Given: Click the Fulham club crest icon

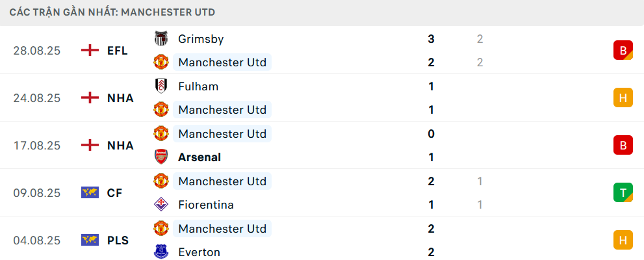Looking at the screenshot, I should coord(161,86).
